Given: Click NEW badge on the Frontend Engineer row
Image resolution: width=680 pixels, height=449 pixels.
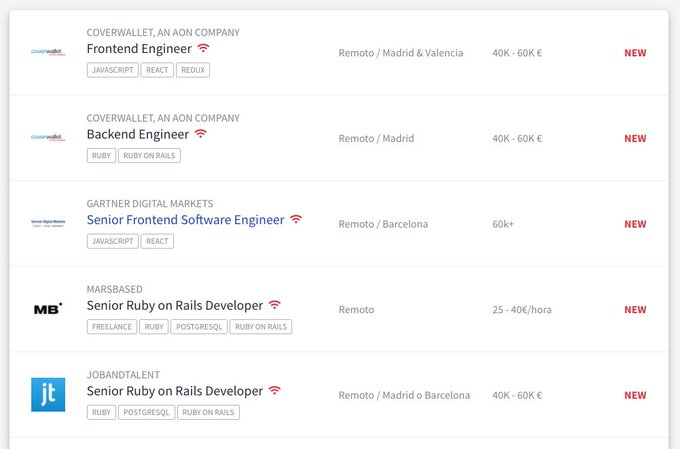Looking at the screenshot, I should coord(635,53).
